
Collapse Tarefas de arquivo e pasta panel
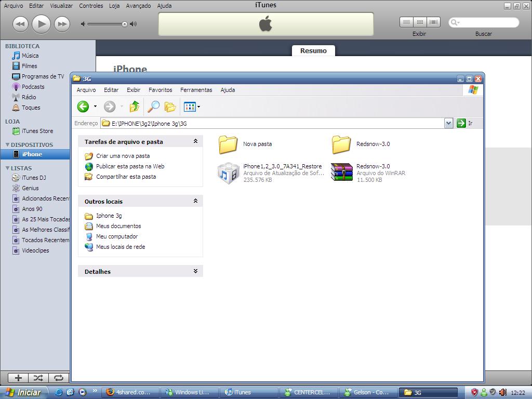pos(195,141)
